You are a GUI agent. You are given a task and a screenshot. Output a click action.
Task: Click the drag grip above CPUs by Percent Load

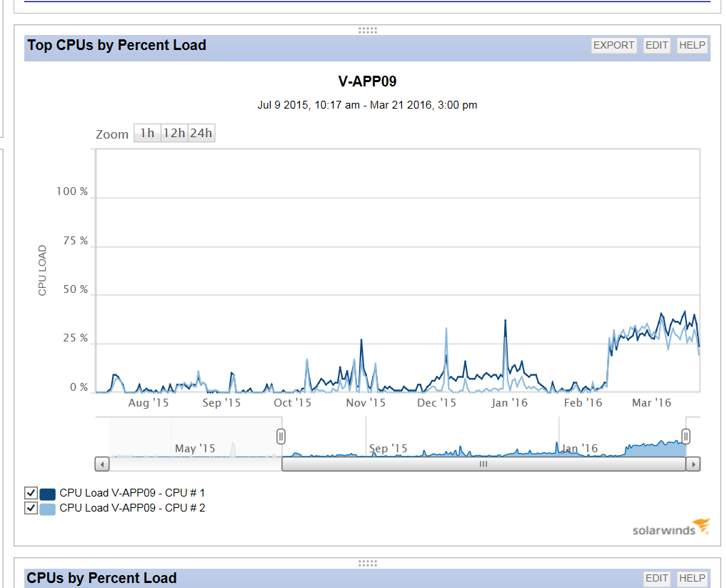coord(368,564)
